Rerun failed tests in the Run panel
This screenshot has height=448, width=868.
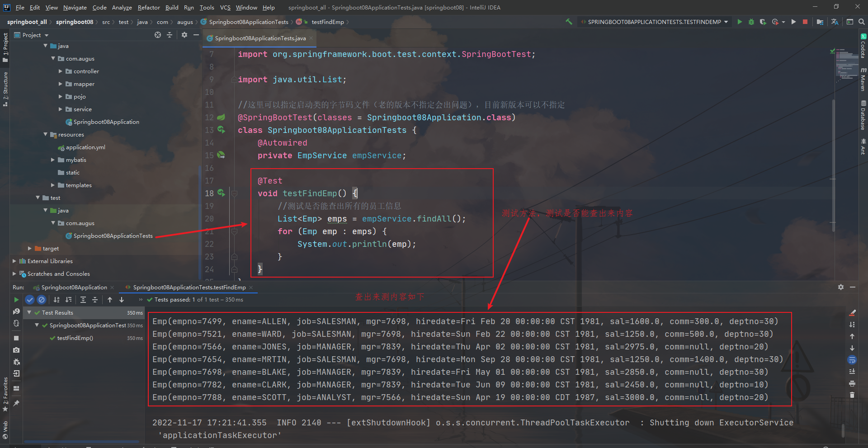pyautogui.click(x=16, y=311)
